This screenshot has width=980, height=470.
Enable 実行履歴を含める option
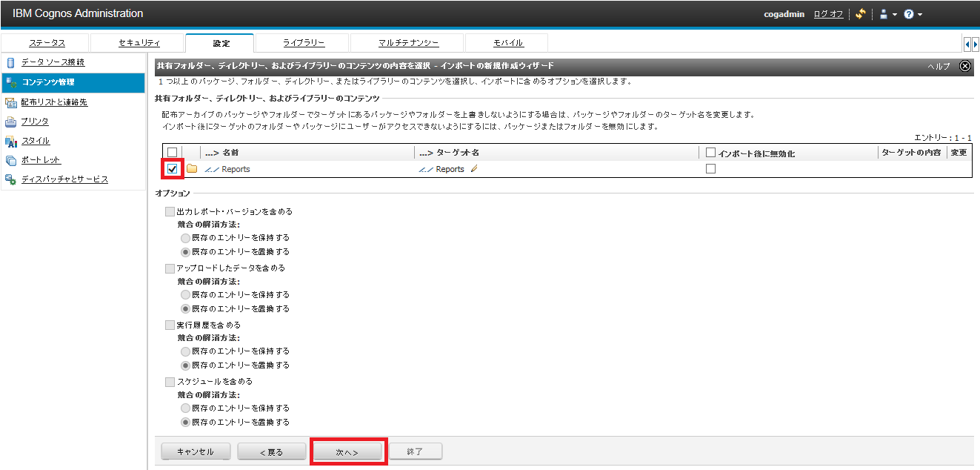tap(170, 325)
